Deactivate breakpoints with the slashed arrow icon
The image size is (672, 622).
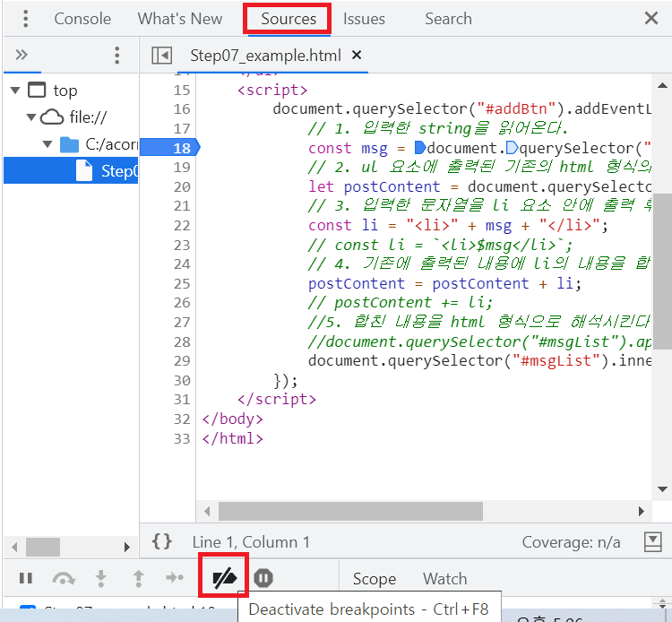[x=224, y=578]
